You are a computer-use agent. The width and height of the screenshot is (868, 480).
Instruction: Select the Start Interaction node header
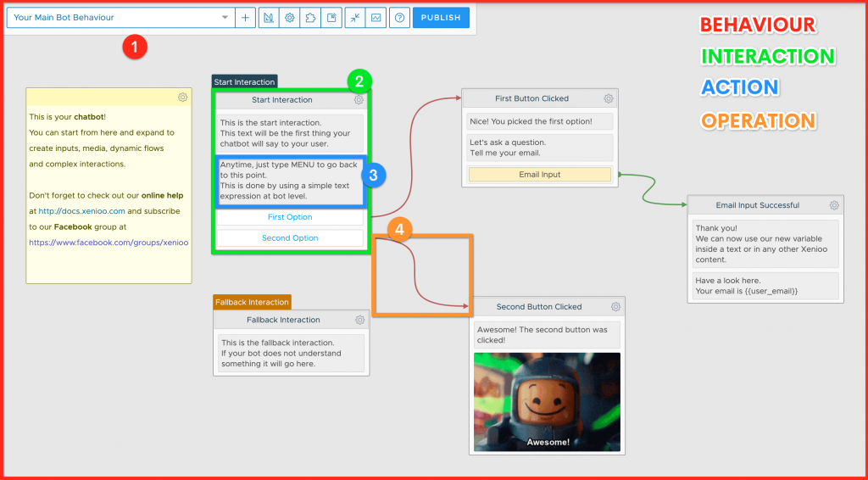pos(281,100)
